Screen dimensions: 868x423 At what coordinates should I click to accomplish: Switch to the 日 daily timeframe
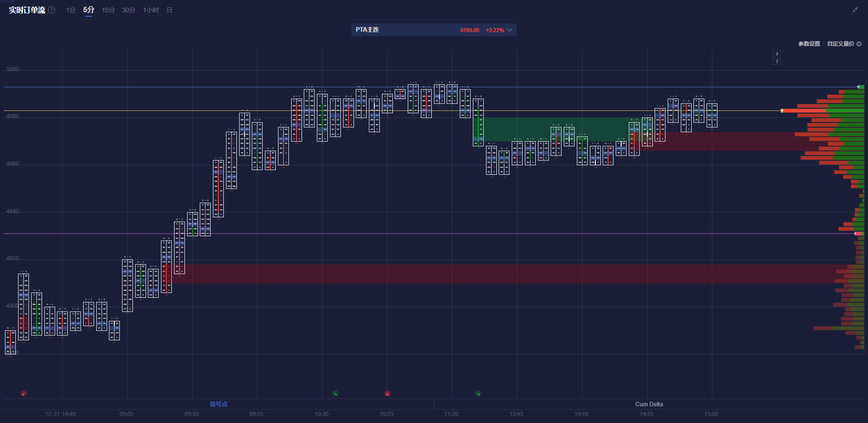pos(170,10)
